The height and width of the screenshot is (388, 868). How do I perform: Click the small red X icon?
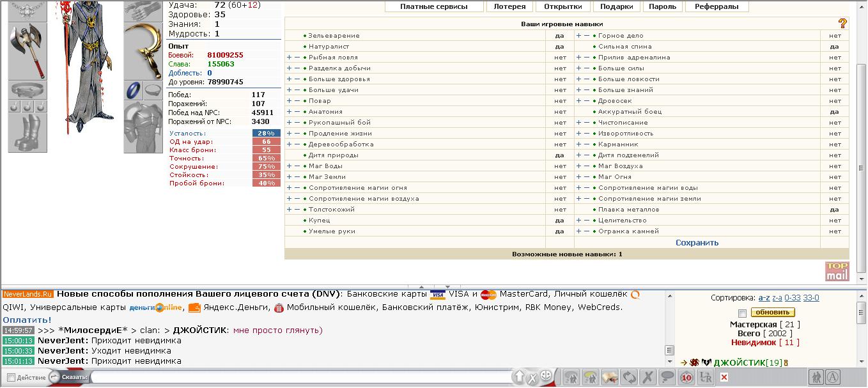point(724,378)
